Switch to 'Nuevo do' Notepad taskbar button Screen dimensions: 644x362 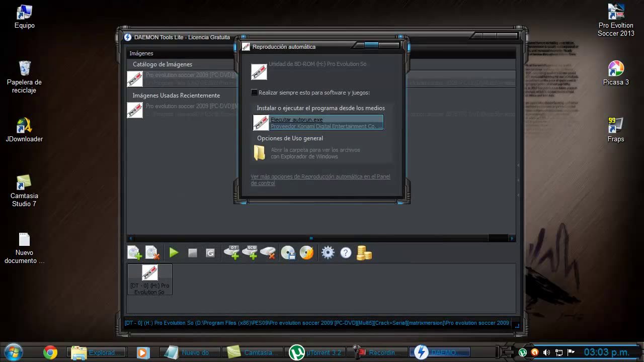pyautogui.click(x=191, y=352)
